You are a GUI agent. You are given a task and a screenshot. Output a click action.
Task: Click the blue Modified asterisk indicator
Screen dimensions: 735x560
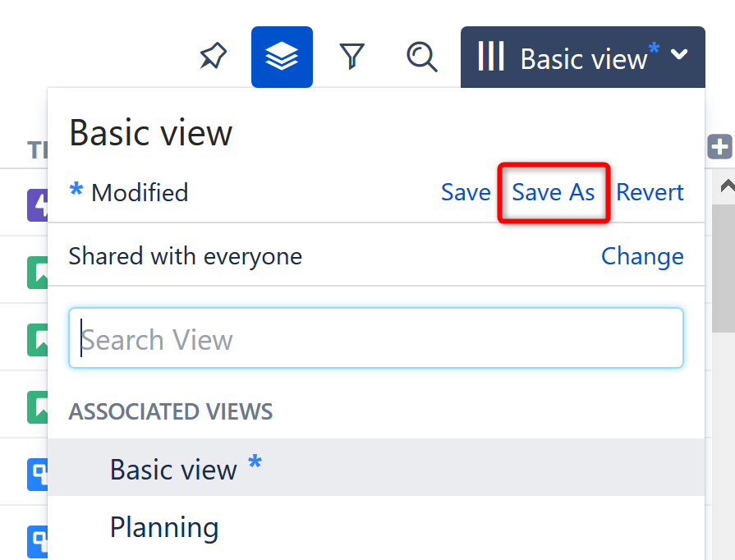[76, 191]
